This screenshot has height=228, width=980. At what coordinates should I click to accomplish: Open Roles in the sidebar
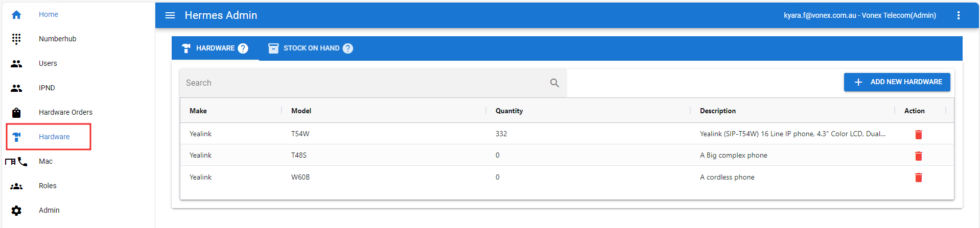pos(48,186)
